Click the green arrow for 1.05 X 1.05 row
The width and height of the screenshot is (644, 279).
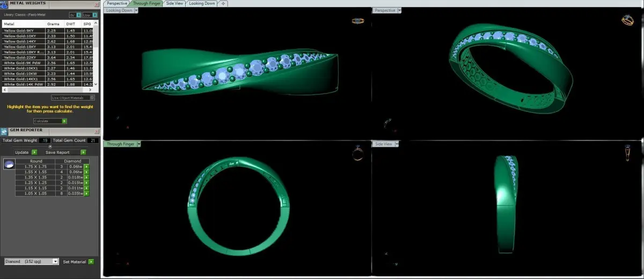click(86, 192)
